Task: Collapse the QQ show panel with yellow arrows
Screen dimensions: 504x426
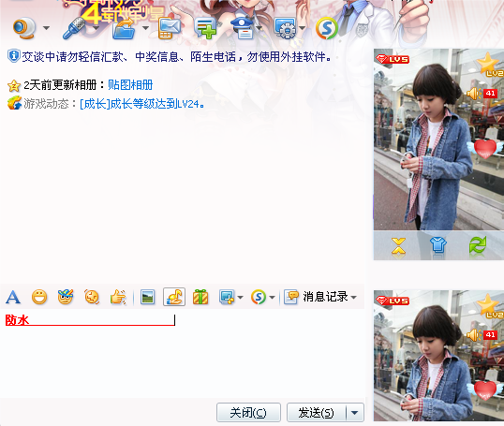Action: (x=398, y=247)
